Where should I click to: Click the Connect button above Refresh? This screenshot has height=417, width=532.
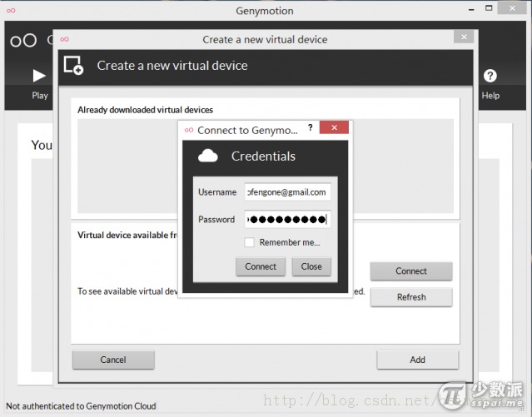(x=411, y=271)
